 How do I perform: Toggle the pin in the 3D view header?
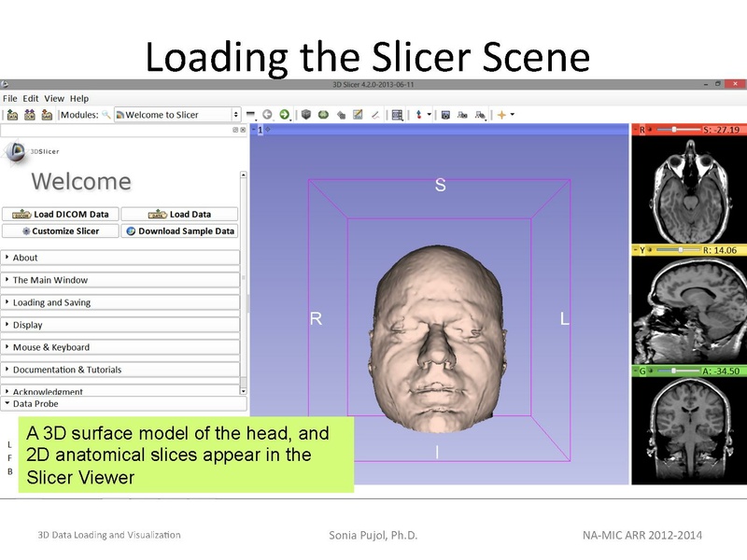254,130
